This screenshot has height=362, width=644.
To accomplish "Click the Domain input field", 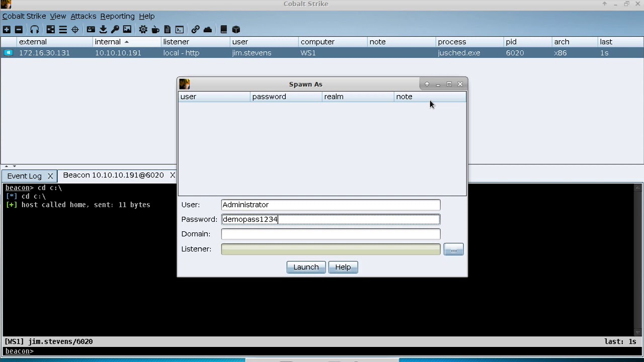I will click(x=331, y=234).
